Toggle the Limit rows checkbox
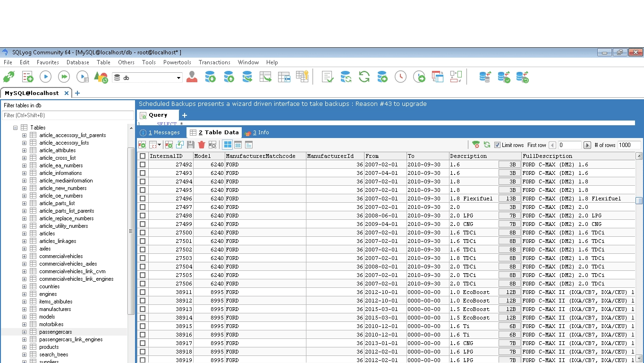 [497, 145]
